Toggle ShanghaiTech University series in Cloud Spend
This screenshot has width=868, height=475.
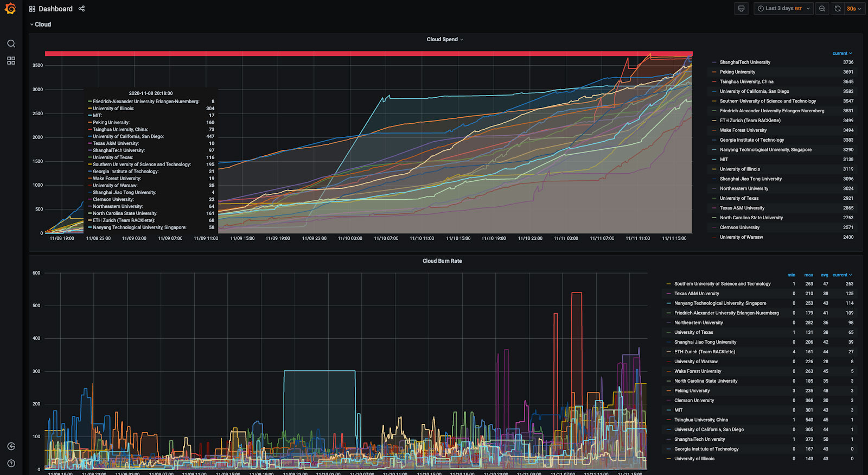tap(745, 62)
